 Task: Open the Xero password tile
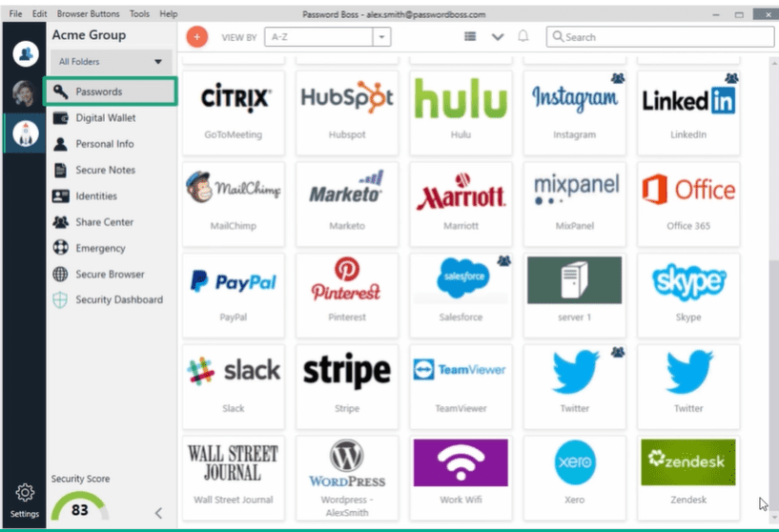pos(574,478)
